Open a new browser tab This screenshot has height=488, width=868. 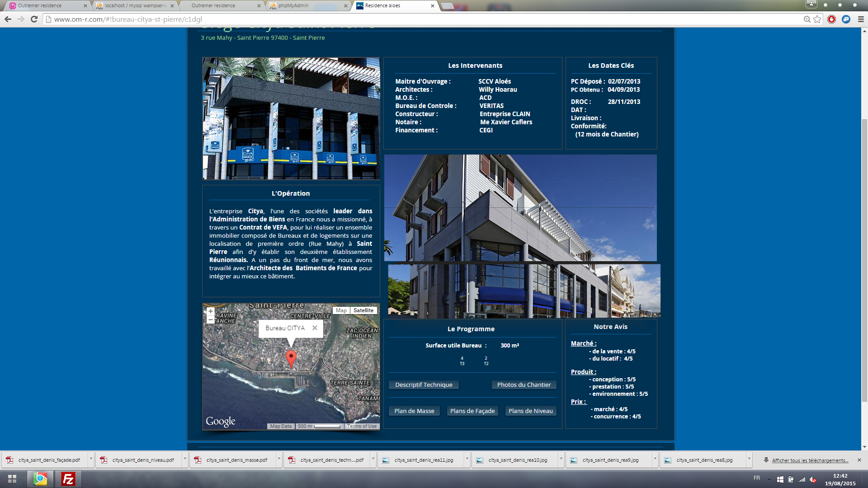pos(447,6)
